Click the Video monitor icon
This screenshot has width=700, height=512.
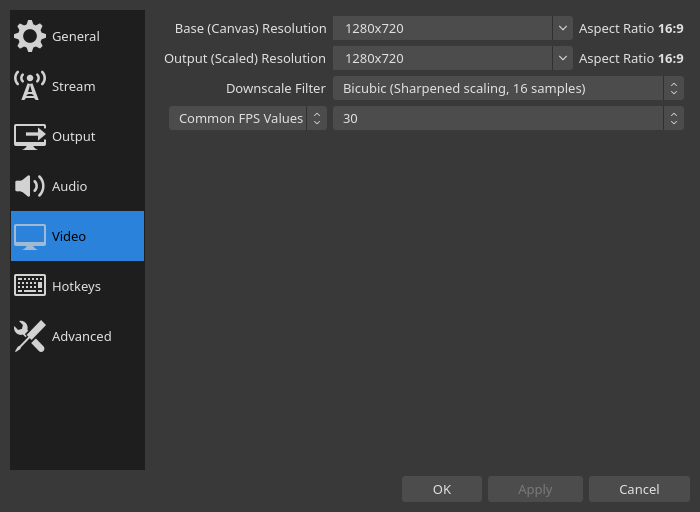click(x=30, y=236)
